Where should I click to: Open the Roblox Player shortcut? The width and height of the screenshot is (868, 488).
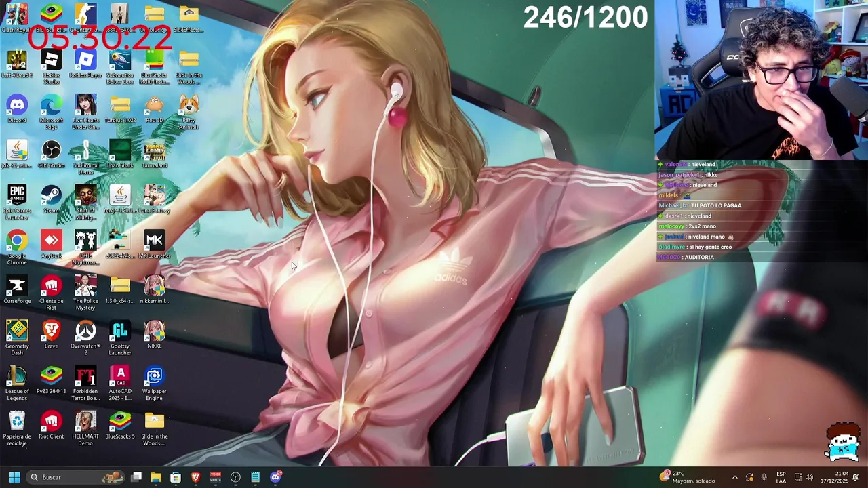tap(85, 64)
